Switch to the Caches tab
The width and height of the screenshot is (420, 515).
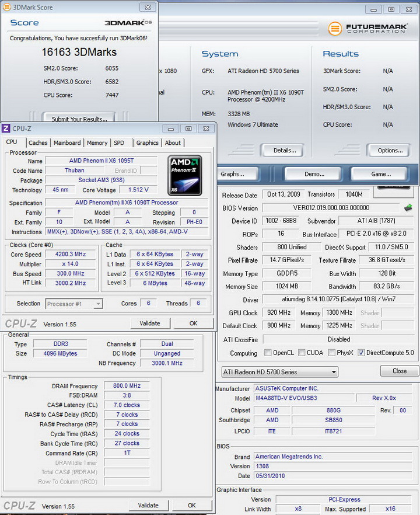click(x=38, y=143)
